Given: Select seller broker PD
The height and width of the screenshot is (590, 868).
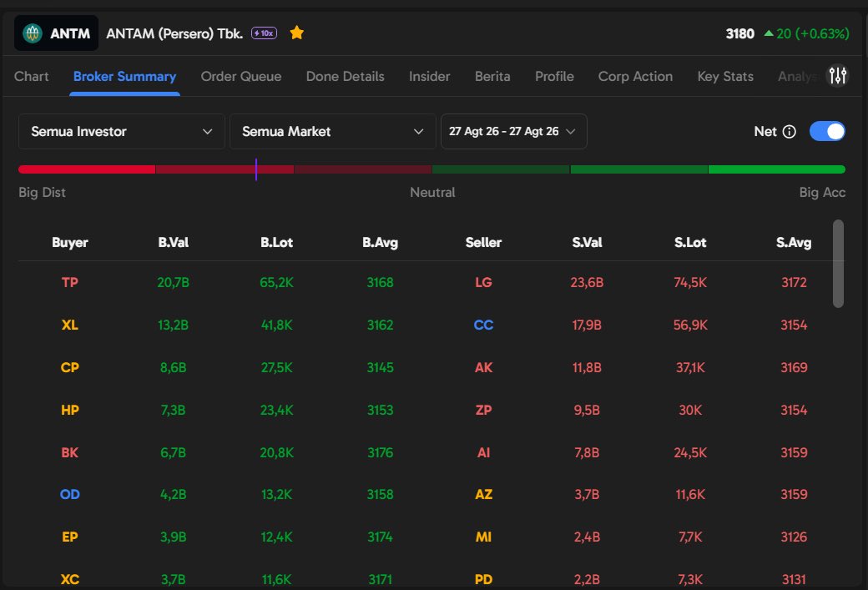Looking at the screenshot, I should coord(483,579).
